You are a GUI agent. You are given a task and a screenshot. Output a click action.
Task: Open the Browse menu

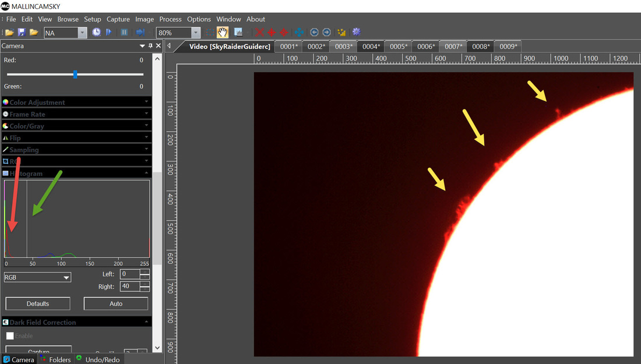[x=68, y=19]
